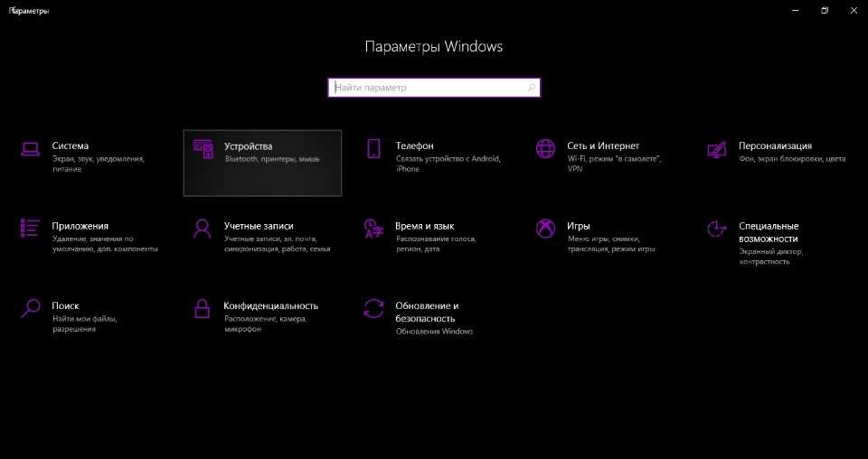Open the Время и язык title
Viewport: 868px width, 459px height.
[425, 226]
